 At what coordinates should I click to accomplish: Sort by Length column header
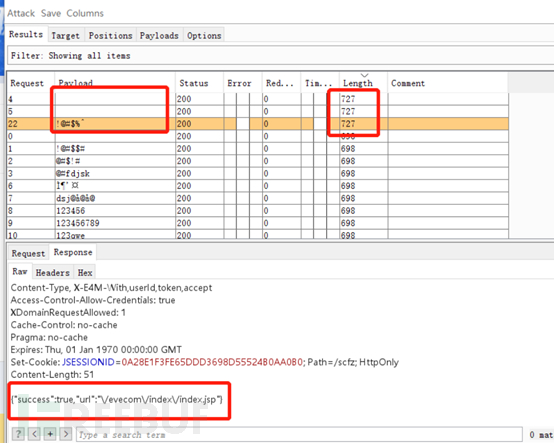[x=363, y=83]
